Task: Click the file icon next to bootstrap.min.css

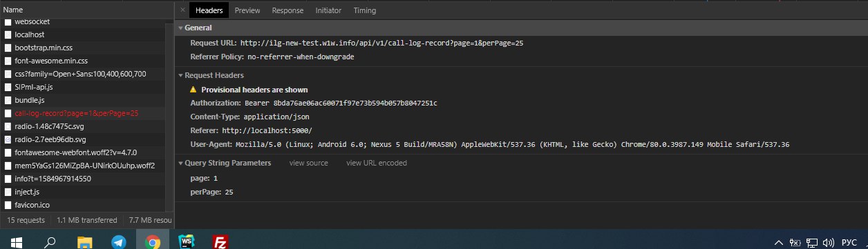Action: [8, 48]
